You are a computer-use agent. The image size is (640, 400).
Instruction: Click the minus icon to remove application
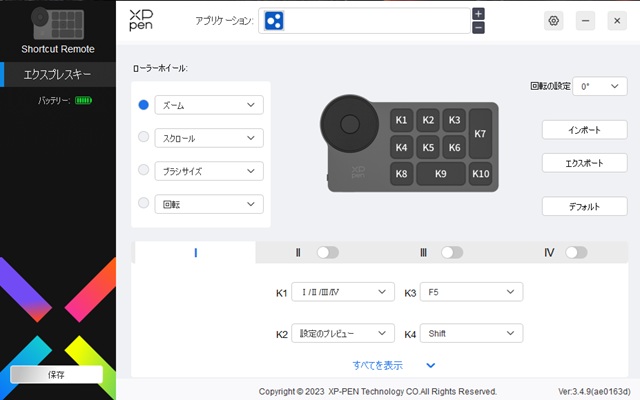click(478, 27)
